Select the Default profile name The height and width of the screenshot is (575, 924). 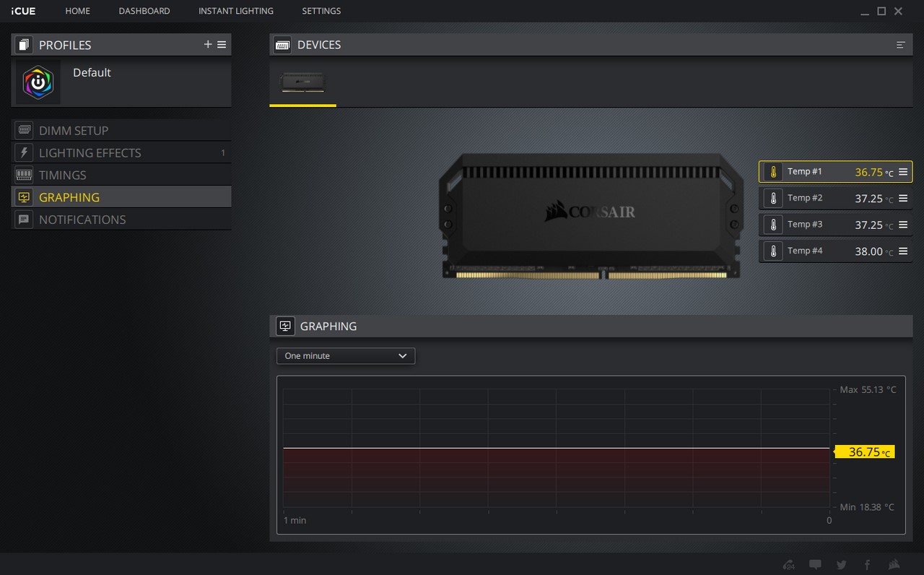pyautogui.click(x=92, y=72)
